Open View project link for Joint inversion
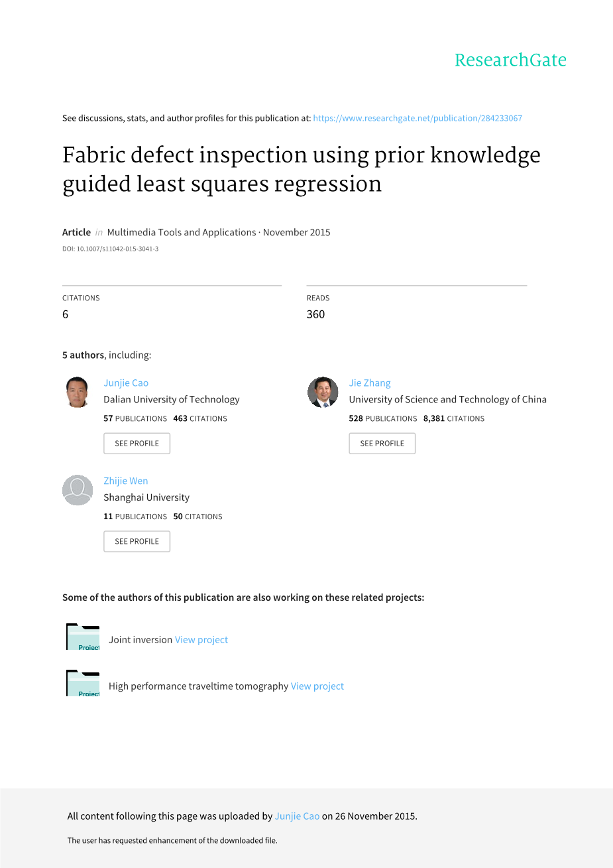The height and width of the screenshot is (868, 613). (x=201, y=640)
